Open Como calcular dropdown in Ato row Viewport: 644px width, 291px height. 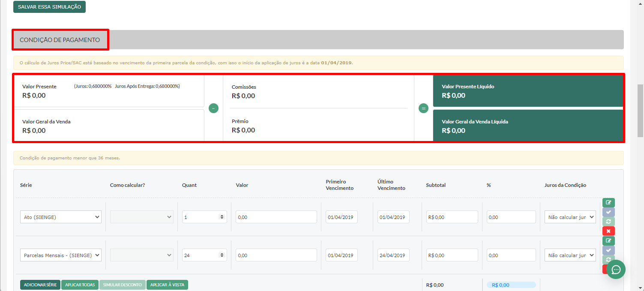142,217
